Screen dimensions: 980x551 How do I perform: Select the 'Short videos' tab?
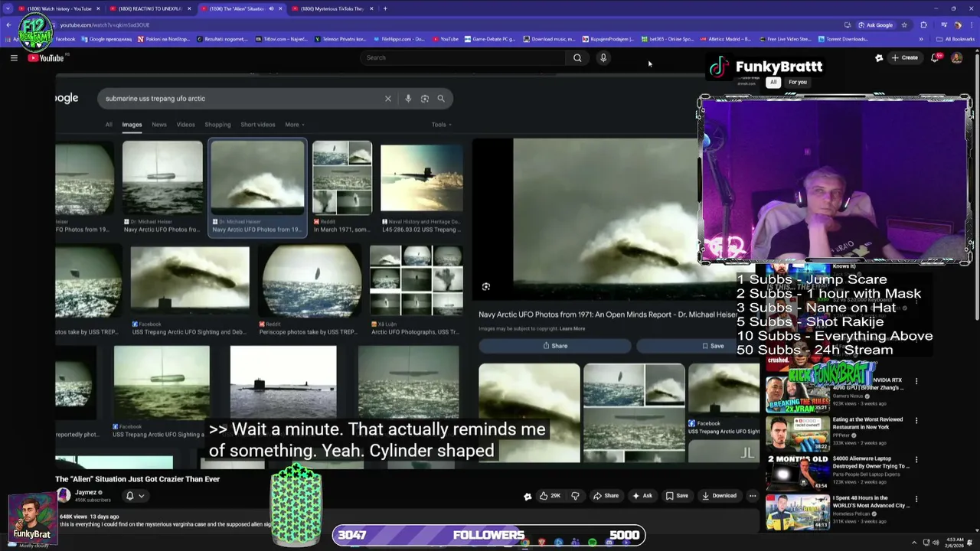coord(258,125)
